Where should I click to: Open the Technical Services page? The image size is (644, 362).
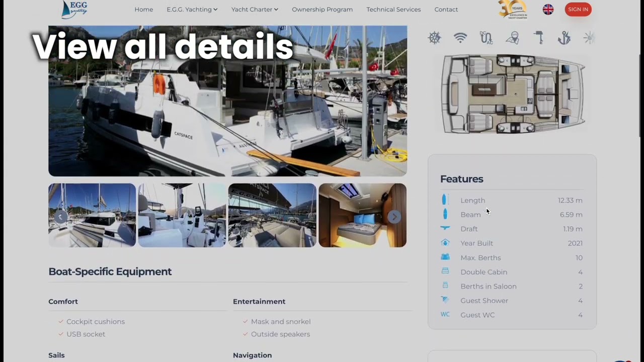pos(393,10)
